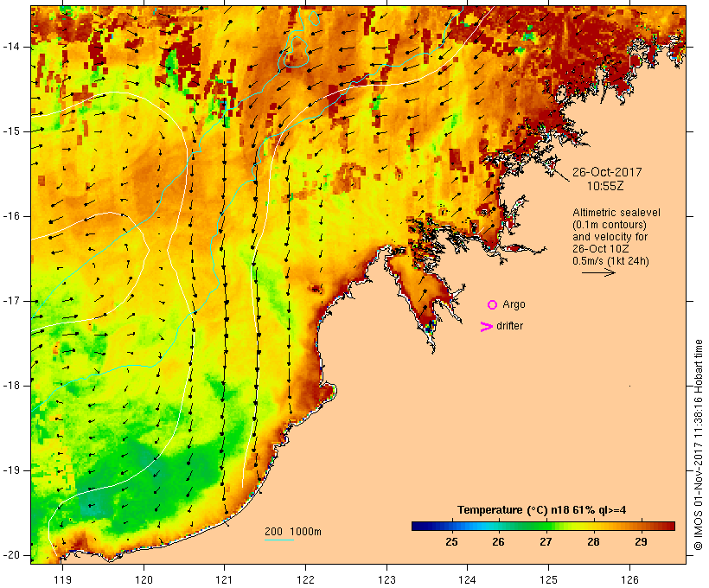
Task: Click the 'drifter' legend label
Action: pyautogui.click(x=509, y=326)
